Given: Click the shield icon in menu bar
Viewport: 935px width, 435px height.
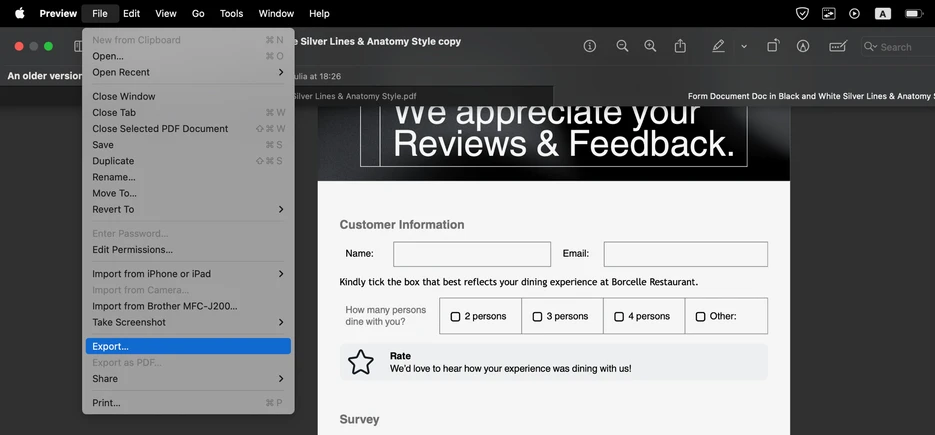Looking at the screenshot, I should coord(803,13).
